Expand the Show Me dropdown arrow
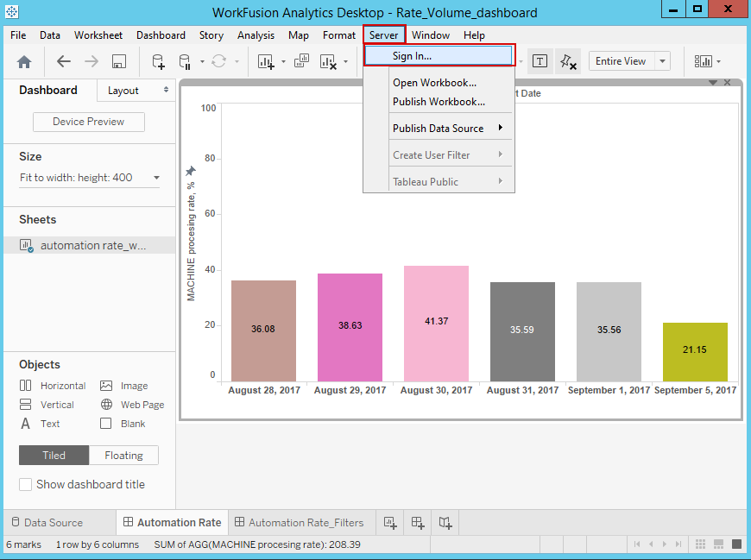Screen dimensions: 751x560 [x=718, y=62]
